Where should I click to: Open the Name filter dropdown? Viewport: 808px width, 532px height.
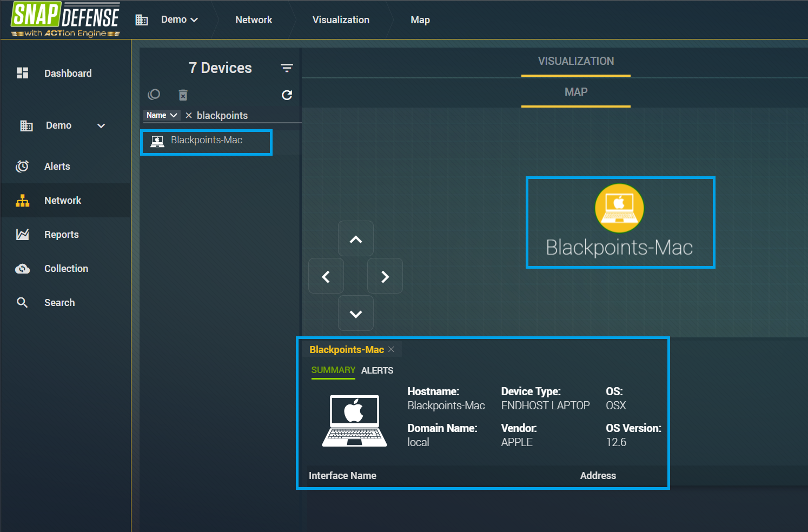pyautogui.click(x=162, y=115)
